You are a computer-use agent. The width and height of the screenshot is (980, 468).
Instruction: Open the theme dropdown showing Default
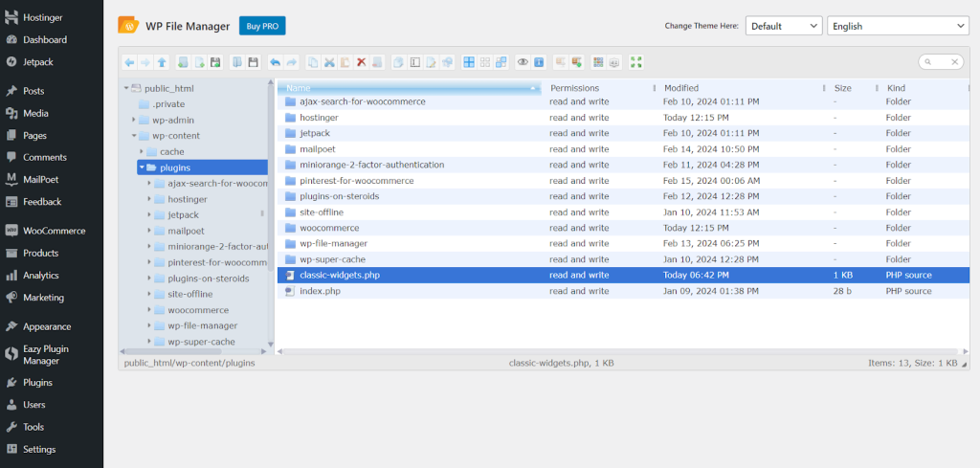pyautogui.click(x=784, y=26)
